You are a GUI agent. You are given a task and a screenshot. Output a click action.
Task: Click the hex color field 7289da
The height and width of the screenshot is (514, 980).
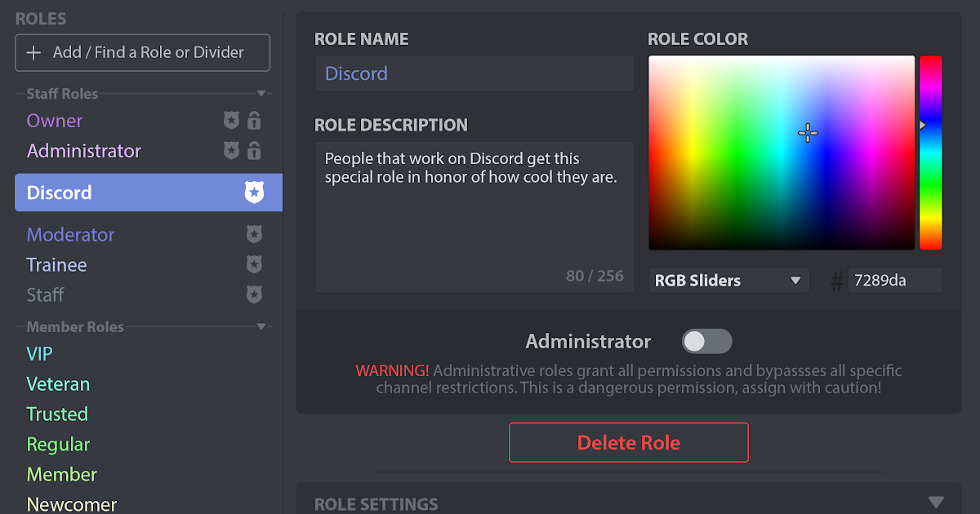point(895,281)
